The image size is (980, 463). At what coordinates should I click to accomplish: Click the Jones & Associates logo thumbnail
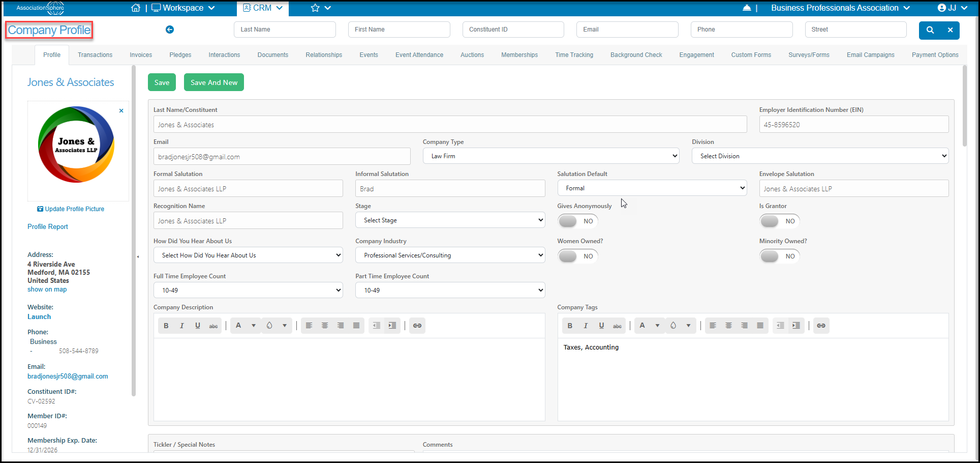[76, 144]
